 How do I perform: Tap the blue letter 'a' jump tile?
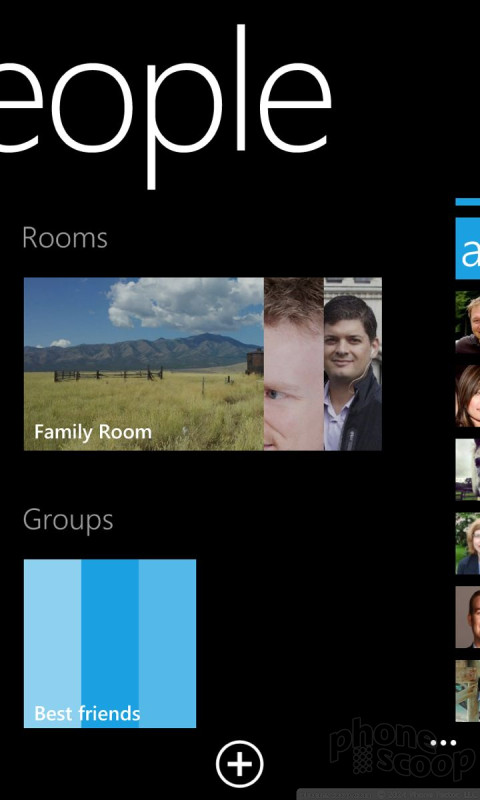(468, 248)
